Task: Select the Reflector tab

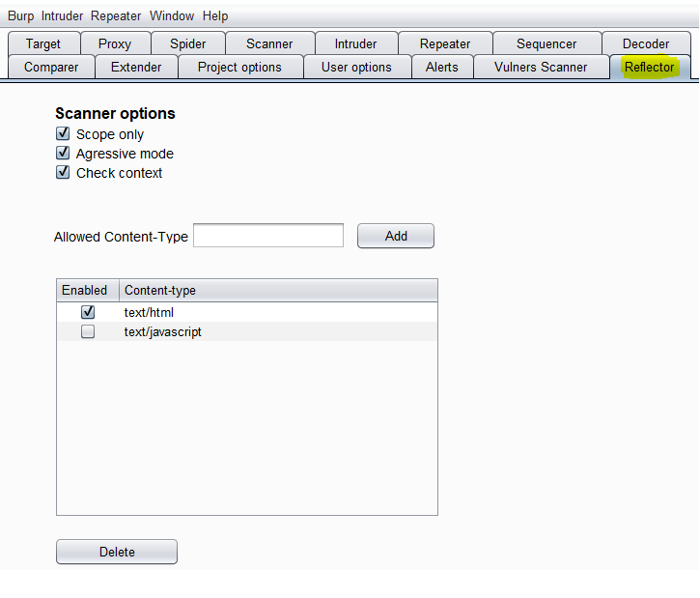Action: click(650, 67)
